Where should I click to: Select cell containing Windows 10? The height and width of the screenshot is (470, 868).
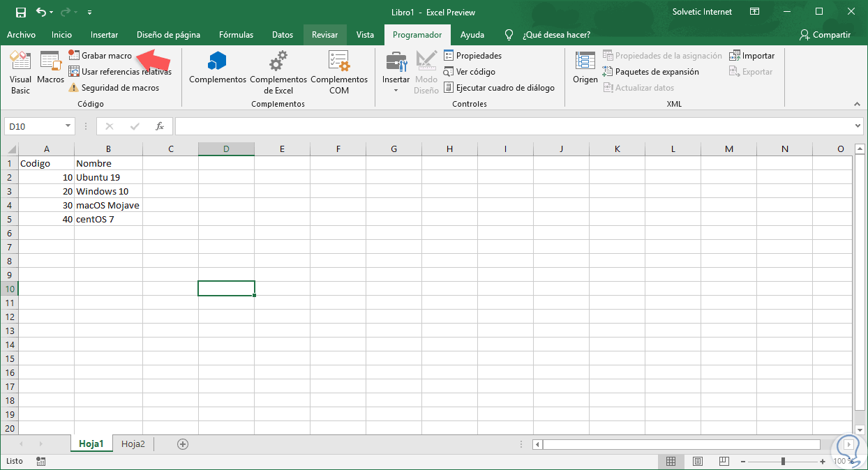click(x=108, y=191)
